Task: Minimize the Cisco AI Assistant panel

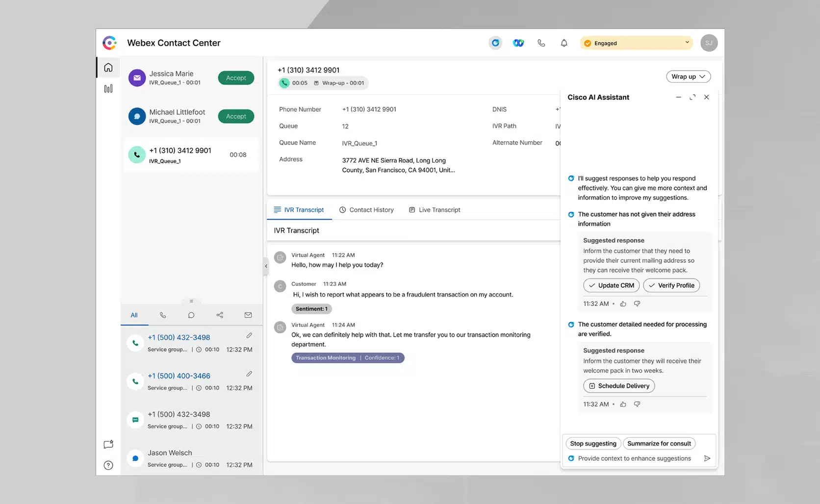Action: tap(679, 97)
